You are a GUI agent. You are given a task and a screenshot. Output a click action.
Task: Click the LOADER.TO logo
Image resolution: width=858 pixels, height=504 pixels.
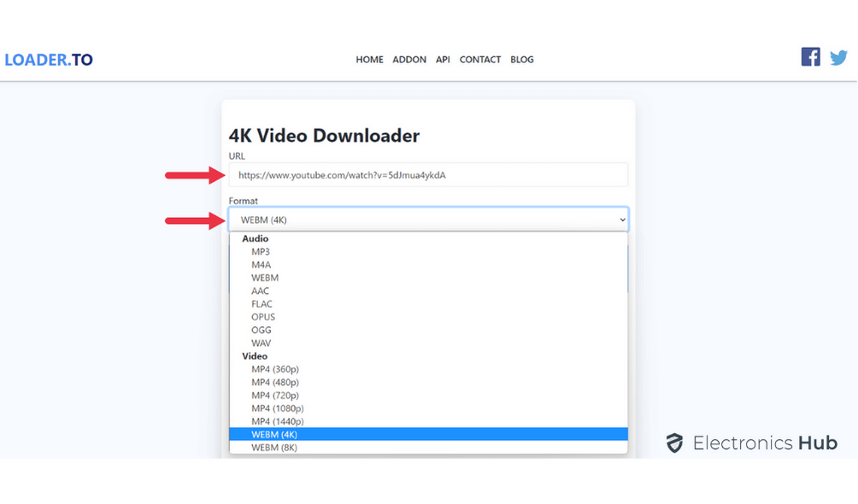click(x=49, y=60)
